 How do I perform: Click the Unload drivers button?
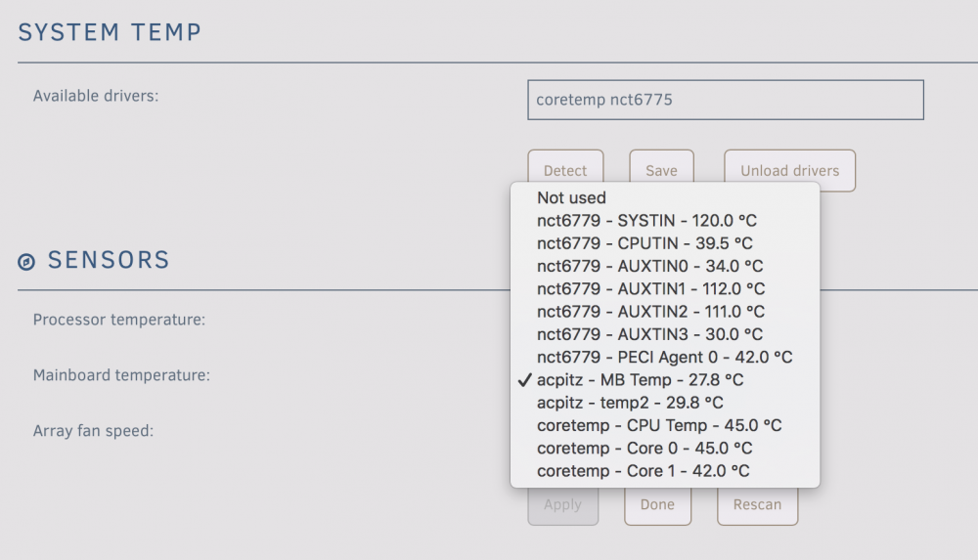pyautogui.click(x=789, y=170)
